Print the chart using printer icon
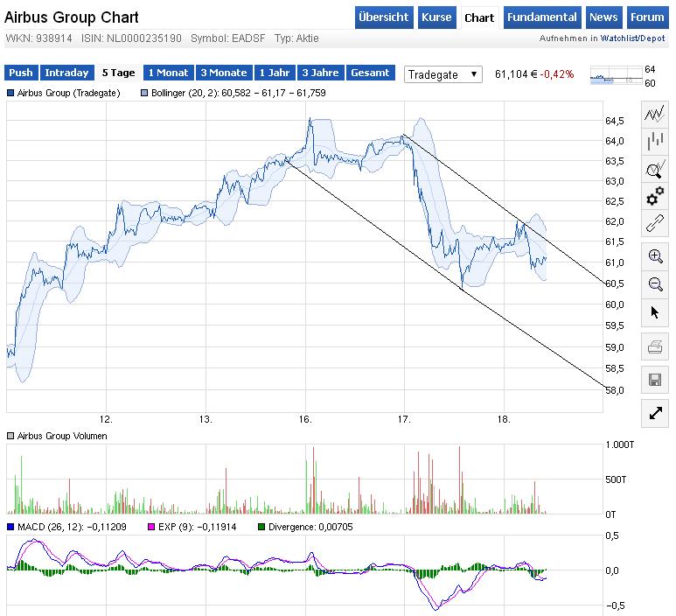This screenshot has height=616, width=676. (x=654, y=347)
